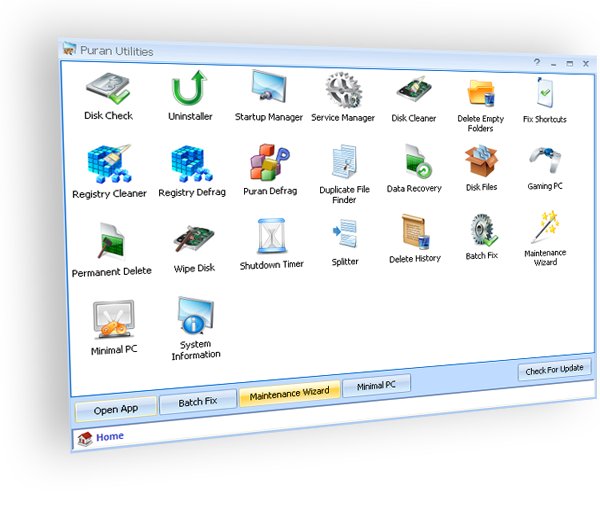Click the Disk Files box icon

coord(481,161)
